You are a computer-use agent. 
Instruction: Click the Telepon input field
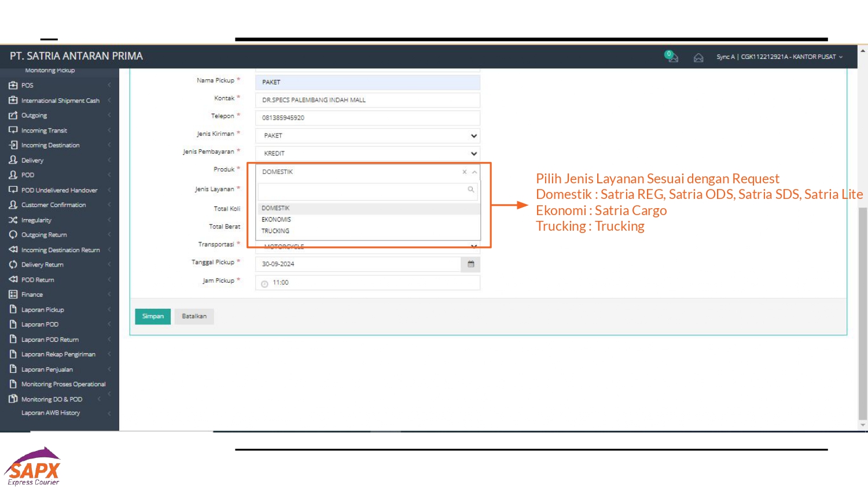pos(367,118)
